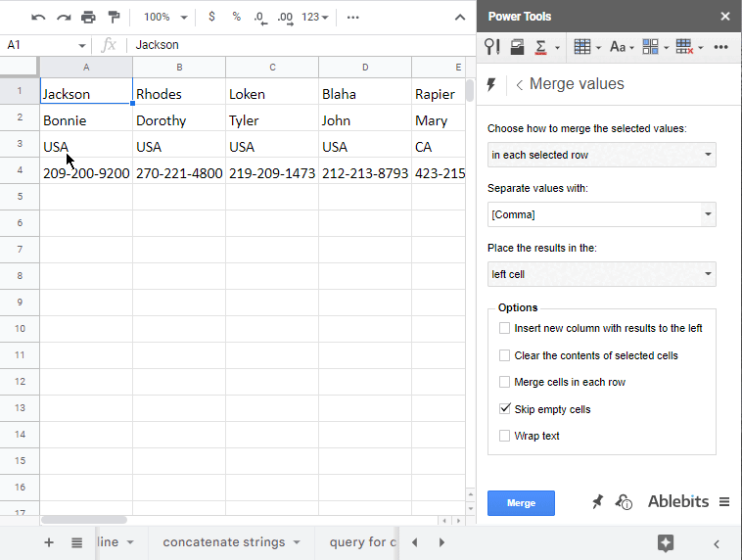Select row 5 header
The width and height of the screenshot is (742, 560).
tap(20, 197)
